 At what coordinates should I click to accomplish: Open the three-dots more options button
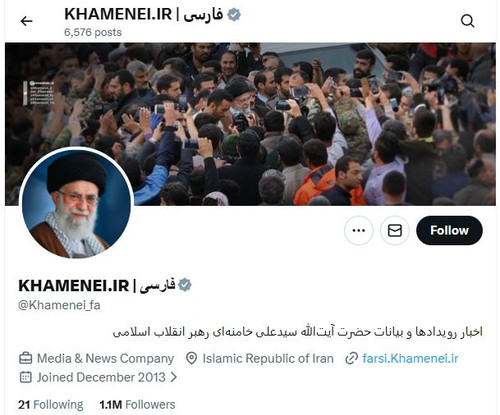pos(359,230)
